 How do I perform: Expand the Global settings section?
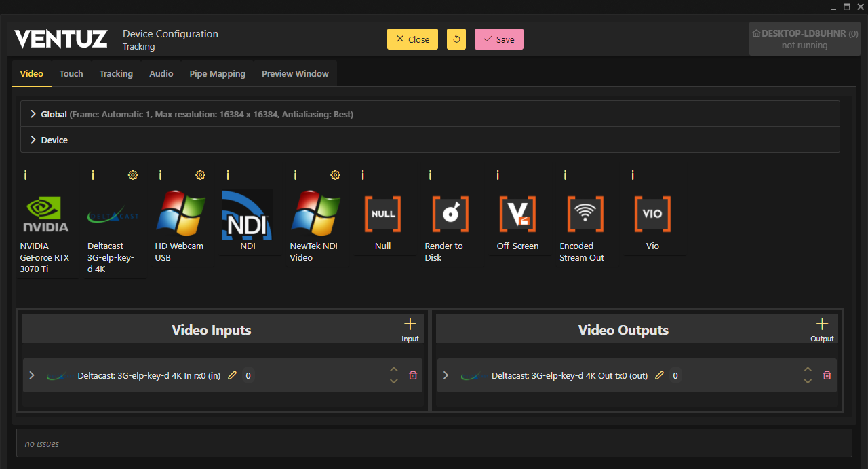pyautogui.click(x=33, y=114)
